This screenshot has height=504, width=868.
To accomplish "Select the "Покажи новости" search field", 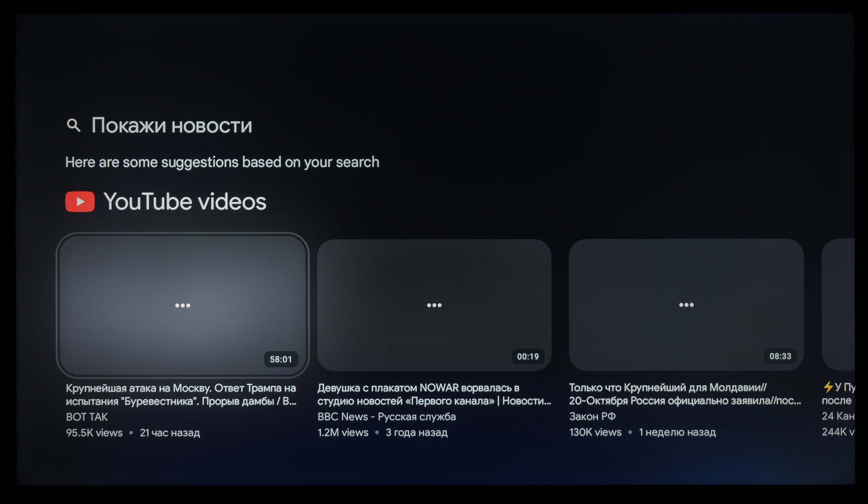I will pyautogui.click(x=172, y=125).
